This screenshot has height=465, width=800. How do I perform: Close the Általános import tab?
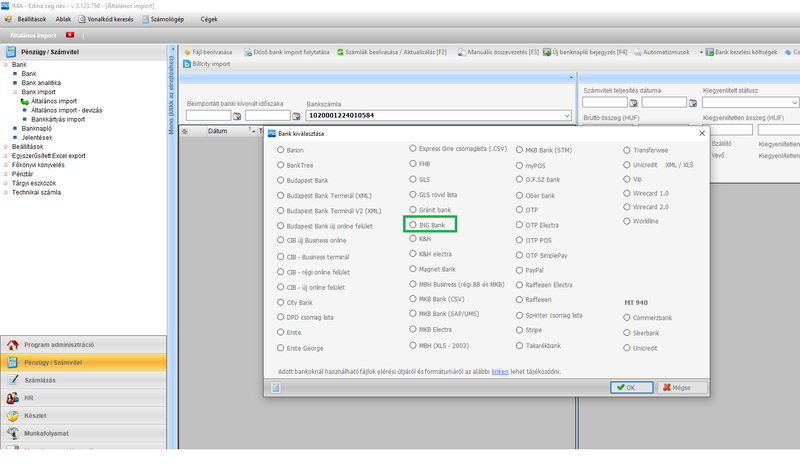pos(70,35)
